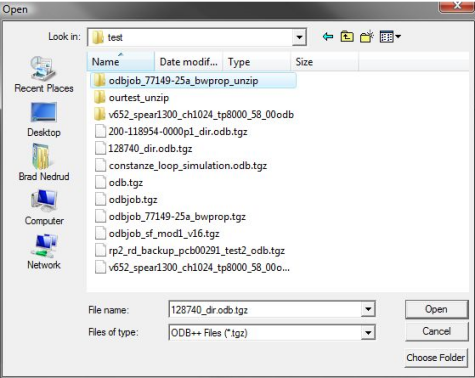
Task: Select the odbjob_77149-25a_bwprop_unzip folder icon
Action: [x=99, y=80]
